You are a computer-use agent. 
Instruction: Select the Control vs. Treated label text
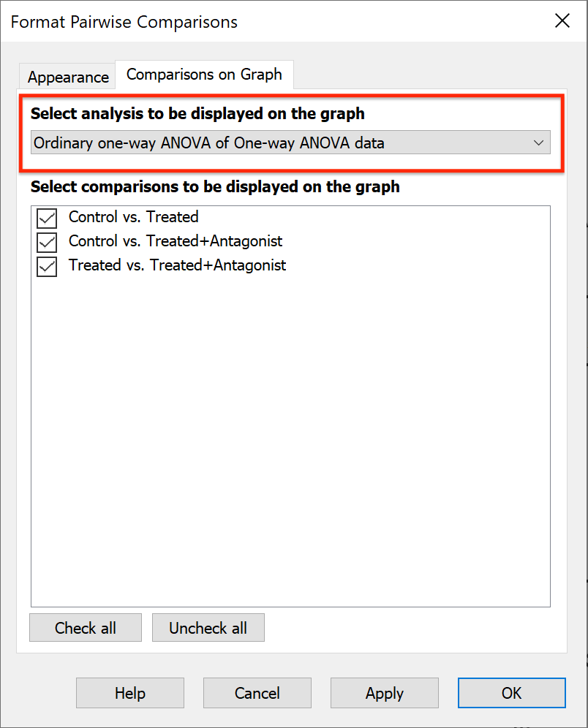point(133,217)
